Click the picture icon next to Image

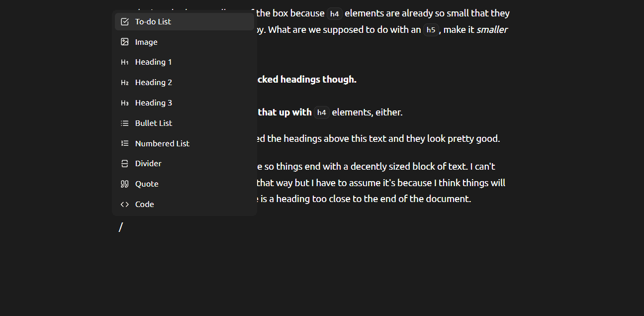[x=125, y=42]
